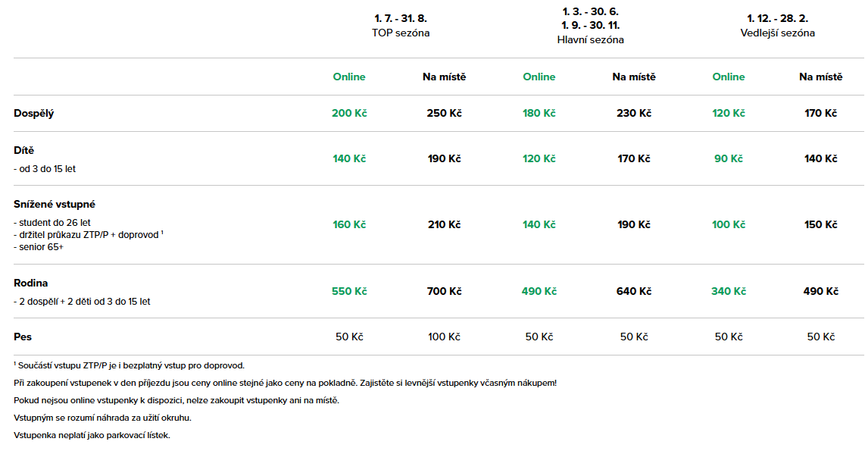
Task: Click the TOP sezóna column heading
Action: click(x=401, y=33)
